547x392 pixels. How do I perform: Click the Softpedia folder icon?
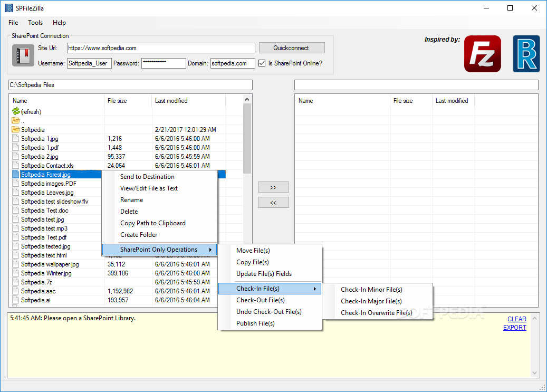tap(16, 129)
